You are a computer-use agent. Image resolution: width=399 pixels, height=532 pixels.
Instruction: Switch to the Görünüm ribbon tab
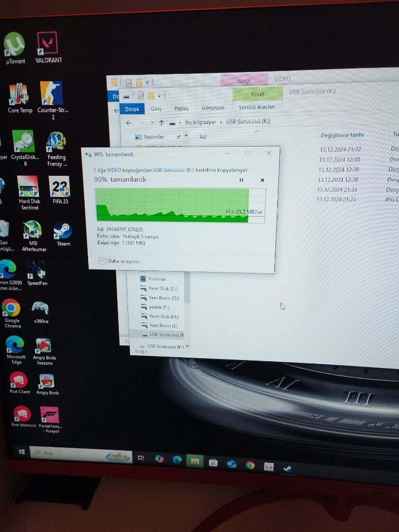[213, 108]
